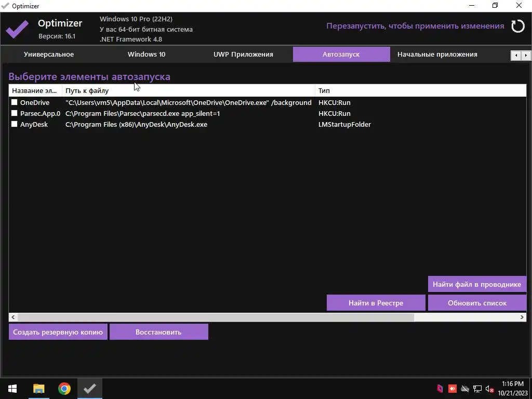This screenshot has height=399, width=532.
Task: Click Найти файл в проводнике button
Action: pos(477,284)
